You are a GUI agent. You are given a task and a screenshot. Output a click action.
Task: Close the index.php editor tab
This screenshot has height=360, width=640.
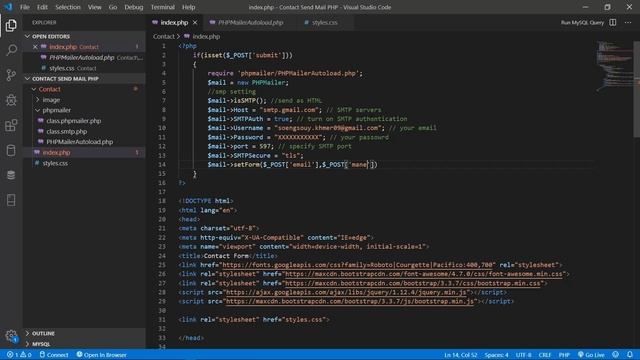click(195, 22)
